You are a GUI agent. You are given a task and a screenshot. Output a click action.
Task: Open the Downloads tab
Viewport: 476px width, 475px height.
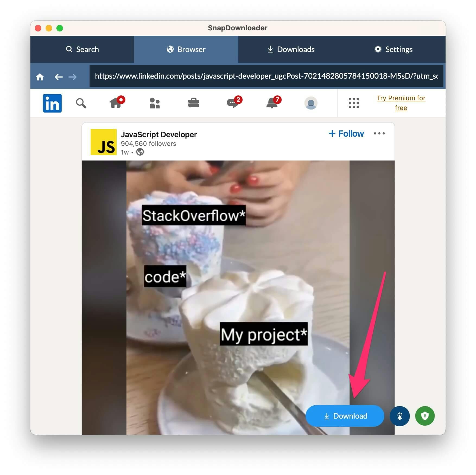291,49
